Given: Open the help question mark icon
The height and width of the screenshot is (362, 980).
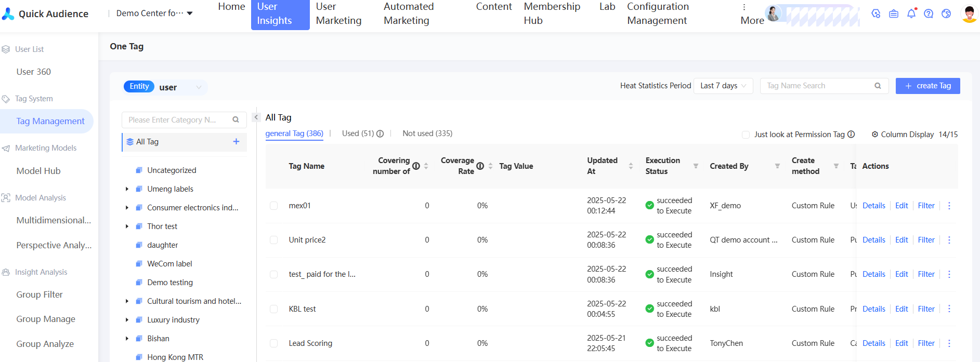Looking at the screenshot, I should point(929,14).
